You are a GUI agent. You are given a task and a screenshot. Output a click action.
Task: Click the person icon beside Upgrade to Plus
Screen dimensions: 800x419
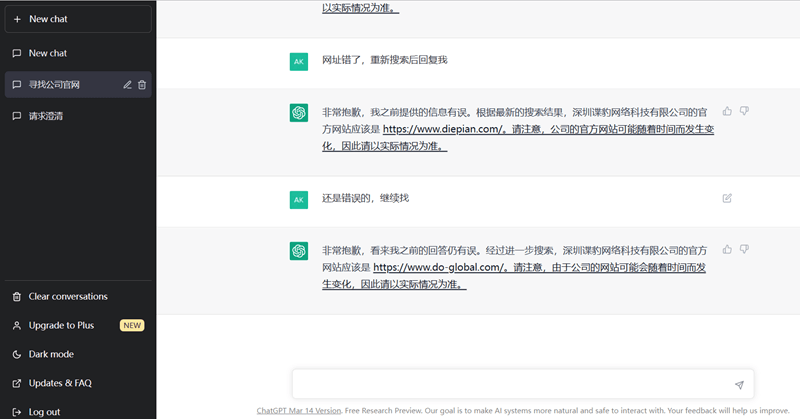[x=17, y=325]
